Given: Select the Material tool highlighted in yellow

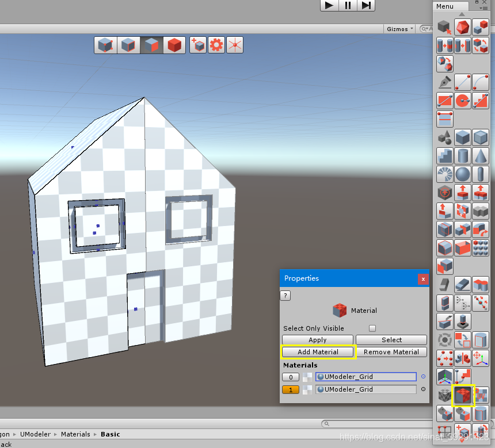Looking at the screenshot, I should coord(463,396).
